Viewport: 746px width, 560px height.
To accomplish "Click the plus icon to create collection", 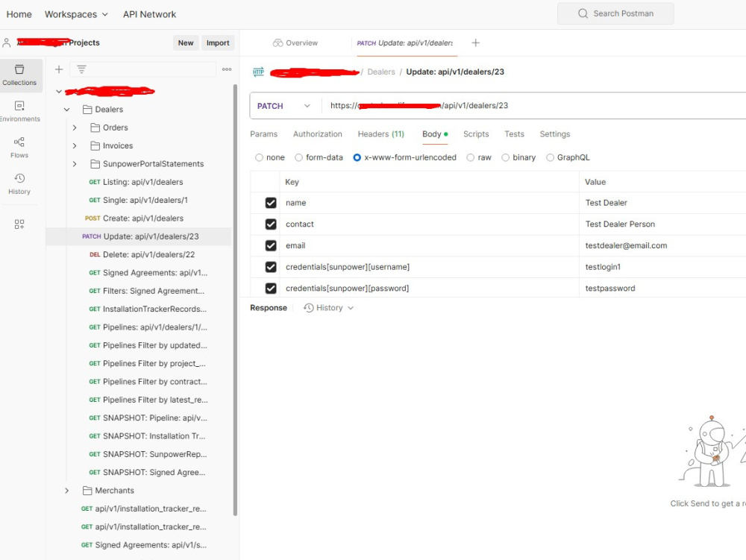I will 59,69.
